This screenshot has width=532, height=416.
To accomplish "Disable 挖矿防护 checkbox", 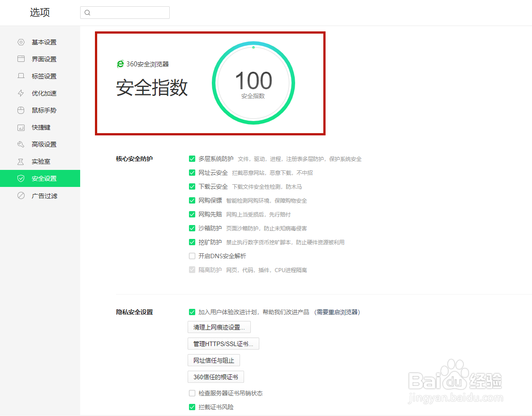I will (x=192, y=242).
